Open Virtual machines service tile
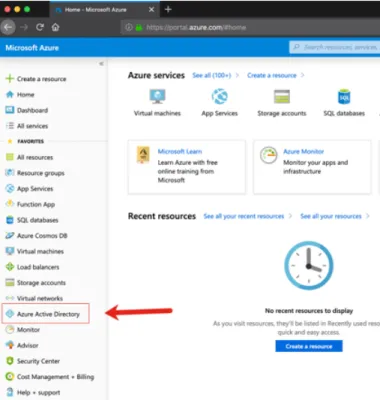Image resolution: width=380 pixels, height=400 pixels. [157, 103]
